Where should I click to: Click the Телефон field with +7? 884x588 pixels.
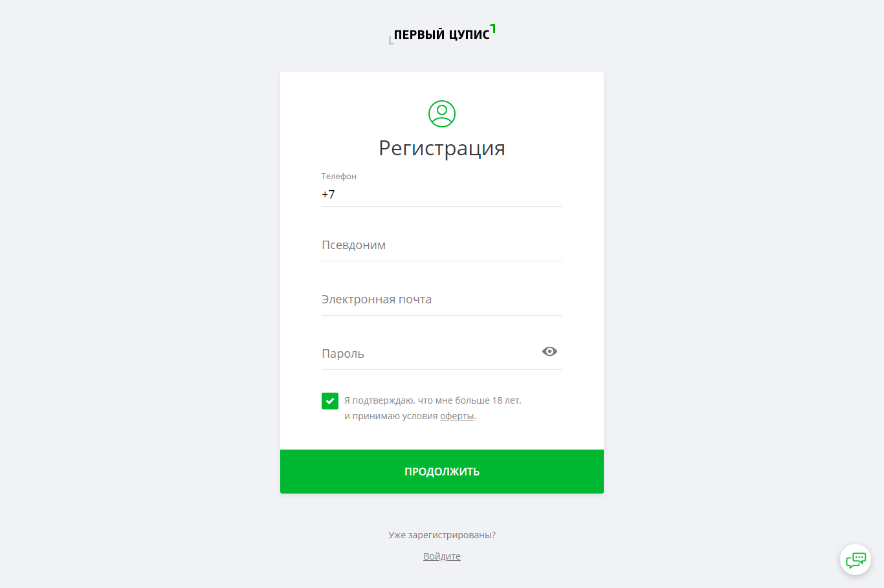pyautogui.click(x=442, y=195)
